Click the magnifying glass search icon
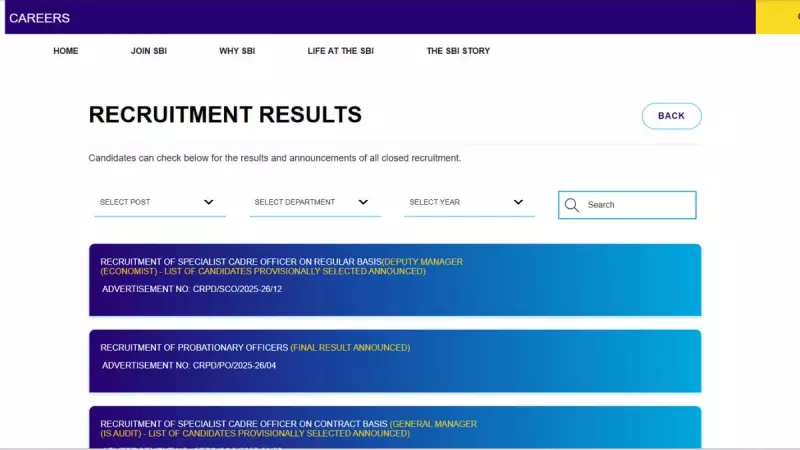This screenshot has height=450, width=800. tap(572, 205)
